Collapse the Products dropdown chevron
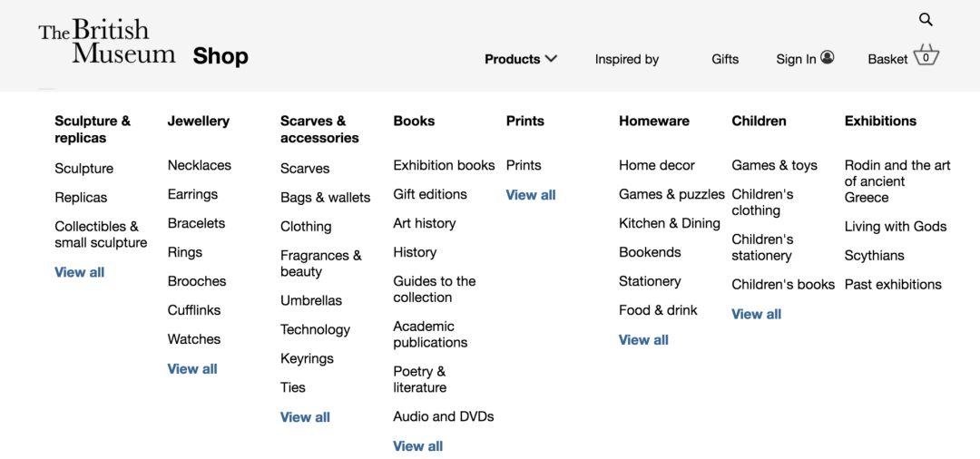 point(551,59)
